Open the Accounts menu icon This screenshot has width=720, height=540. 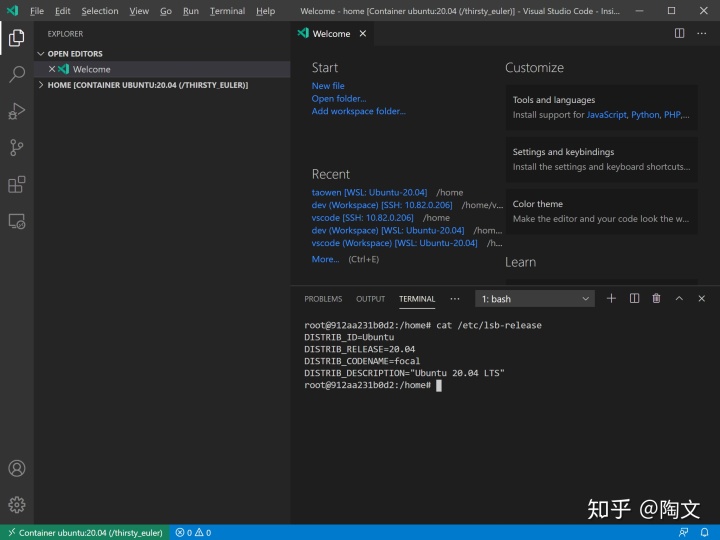point(17,468)
